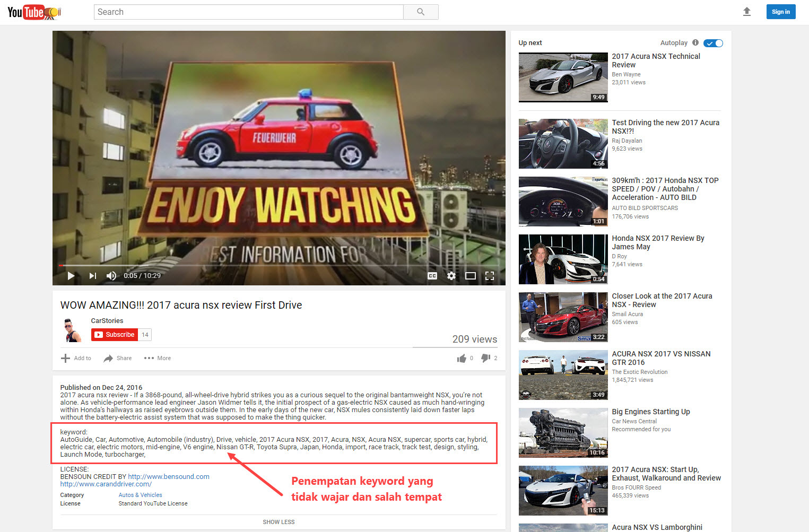Open the CarStories channel name link
The height and width of the screenshot is (532, 809).
click(x=107, y=320)
